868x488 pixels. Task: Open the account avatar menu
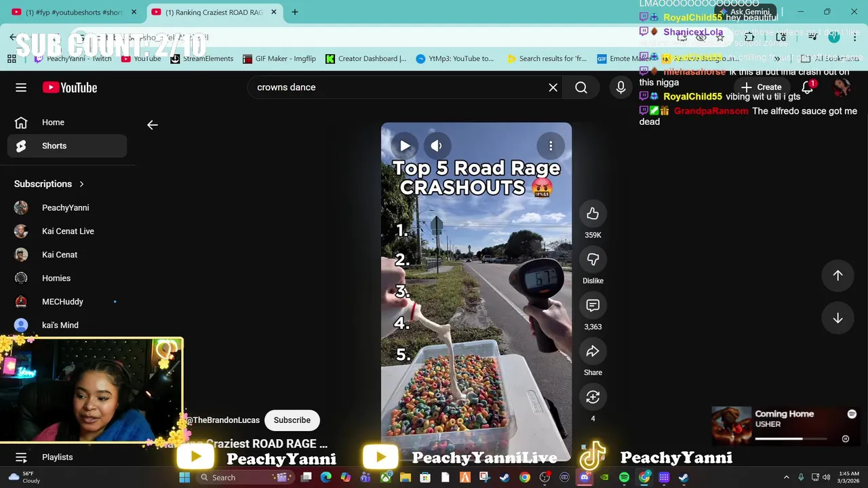click(842, 87)
